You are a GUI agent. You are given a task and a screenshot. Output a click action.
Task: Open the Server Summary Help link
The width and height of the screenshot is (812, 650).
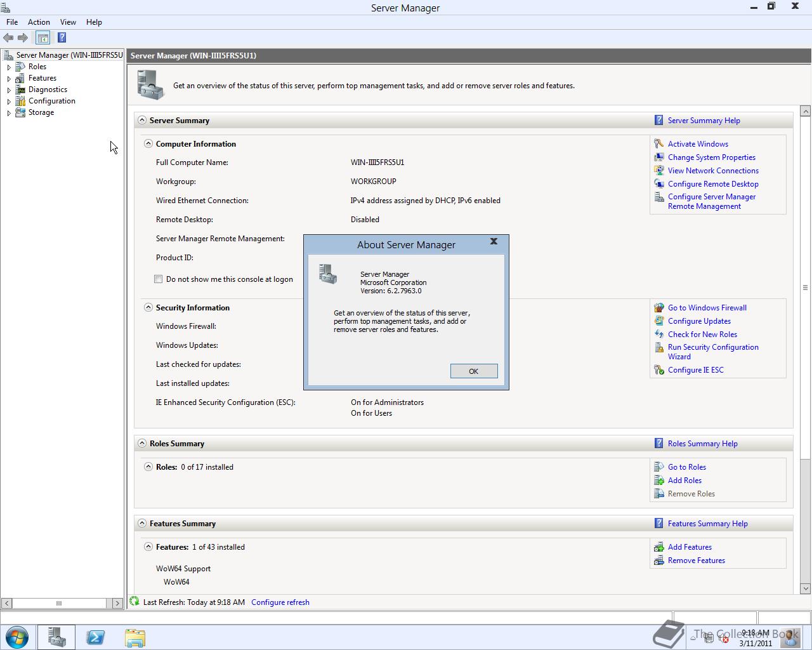[x=704, y=121]
